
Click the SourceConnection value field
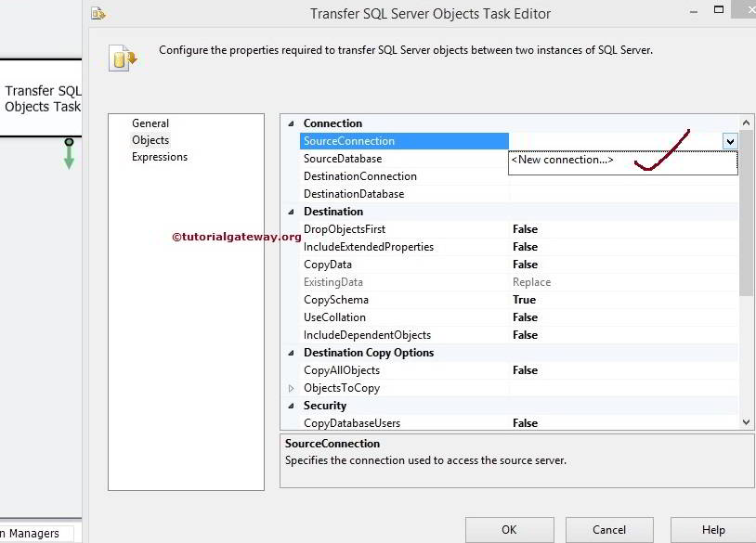pos(616,141)
